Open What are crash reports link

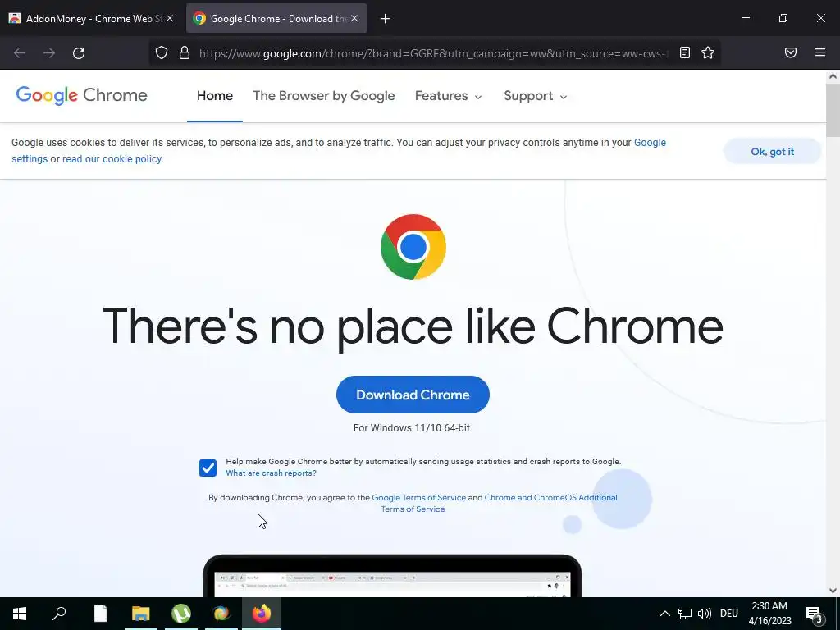(x=271, y=473)
